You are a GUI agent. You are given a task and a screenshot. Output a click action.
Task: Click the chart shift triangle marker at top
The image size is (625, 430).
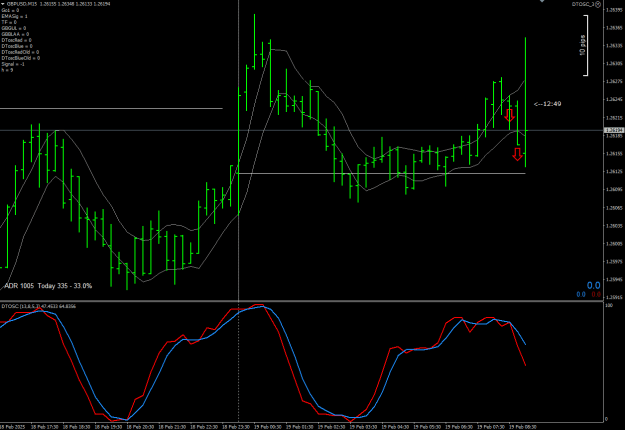pyautogui.click(x=542, y=1)
